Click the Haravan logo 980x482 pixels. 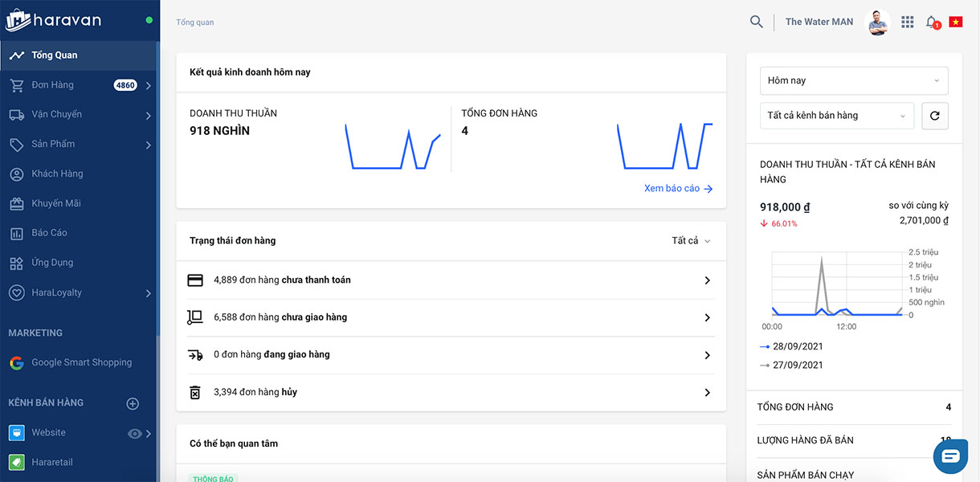pos(53,20)
